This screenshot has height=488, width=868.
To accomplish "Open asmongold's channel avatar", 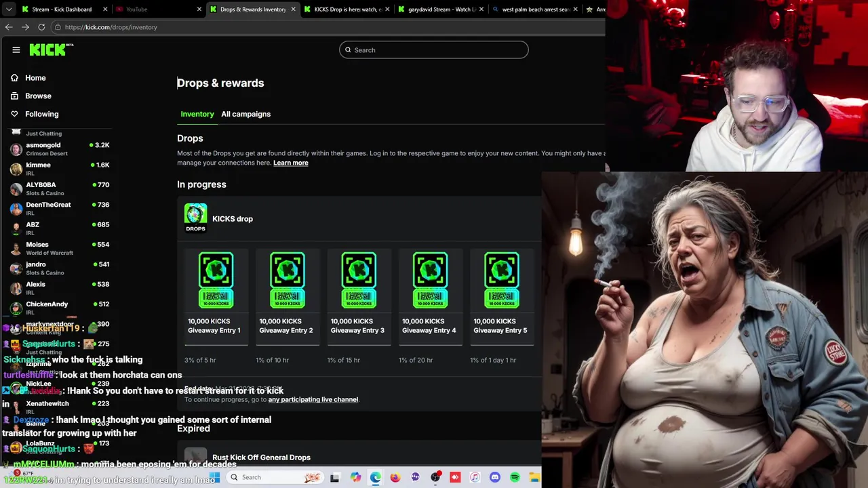I will pos(16,149).
